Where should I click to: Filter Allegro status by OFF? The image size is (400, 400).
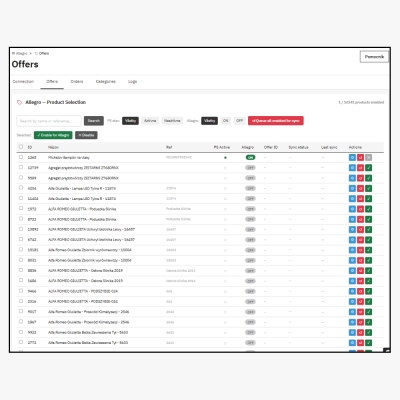coord(240,121)
